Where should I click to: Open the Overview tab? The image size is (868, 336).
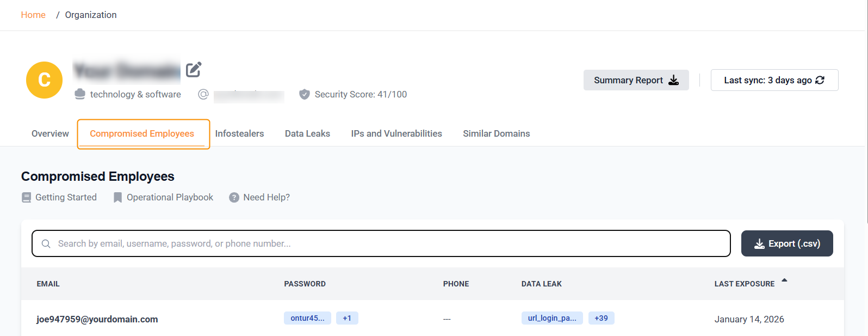50,133
